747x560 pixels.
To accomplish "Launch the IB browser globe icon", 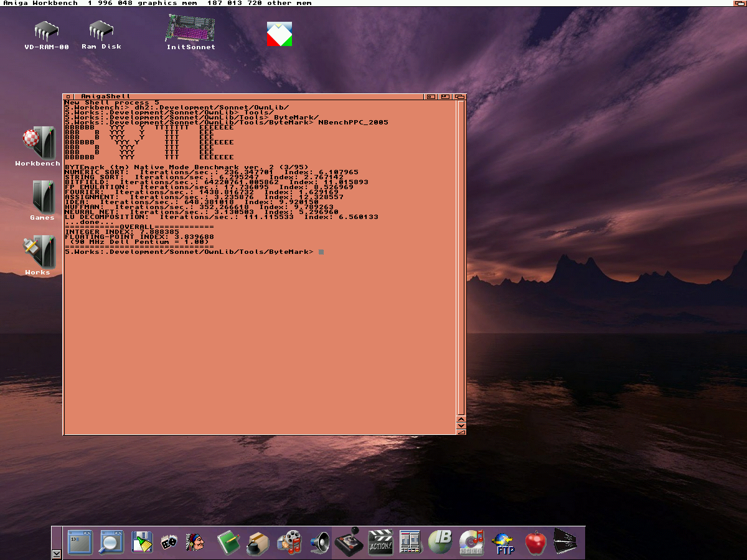I will 441,542.
